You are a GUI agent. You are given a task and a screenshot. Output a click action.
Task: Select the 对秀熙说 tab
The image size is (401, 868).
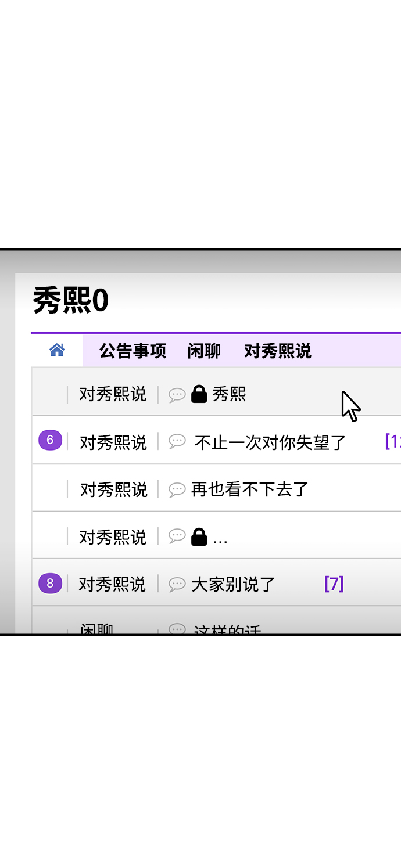(x=277, y=351)
